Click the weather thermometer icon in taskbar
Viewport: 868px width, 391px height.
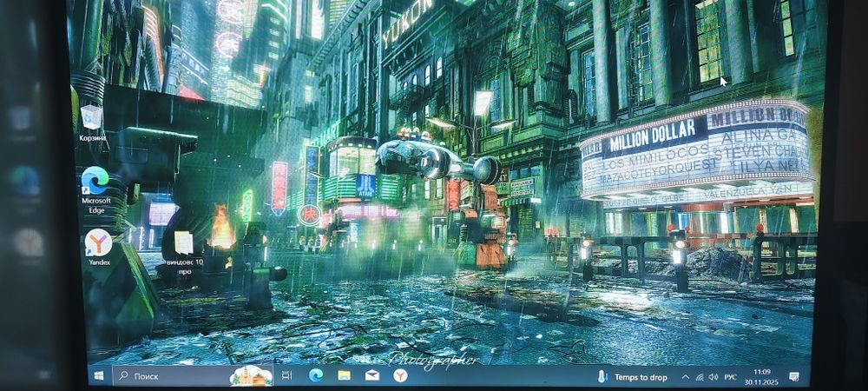pyautogui.click(x=602, y=377)
